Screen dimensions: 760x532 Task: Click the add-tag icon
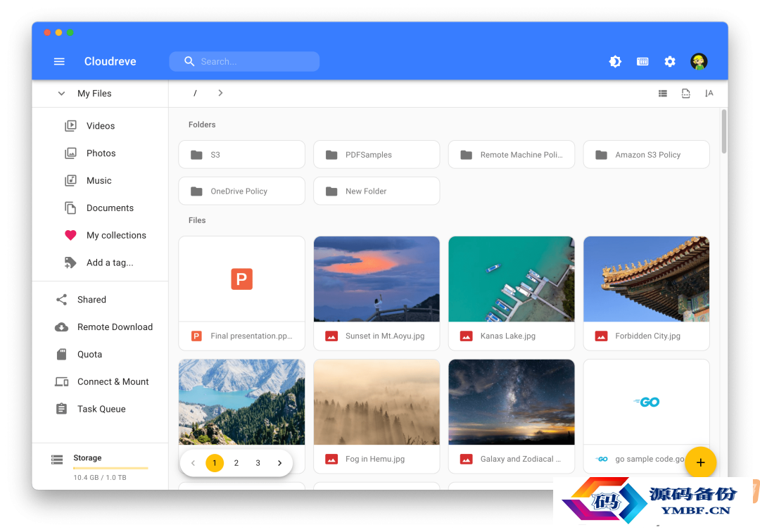(71, 262)
